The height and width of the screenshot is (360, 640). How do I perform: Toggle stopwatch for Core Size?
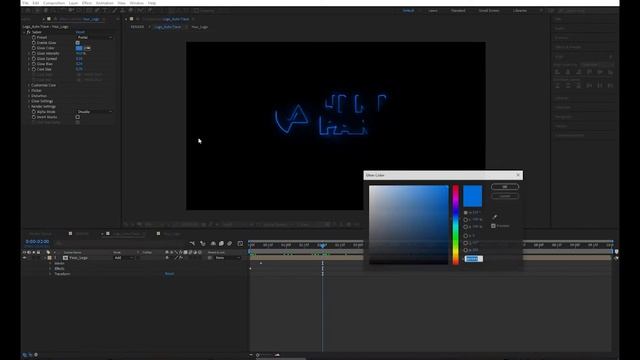34,69
